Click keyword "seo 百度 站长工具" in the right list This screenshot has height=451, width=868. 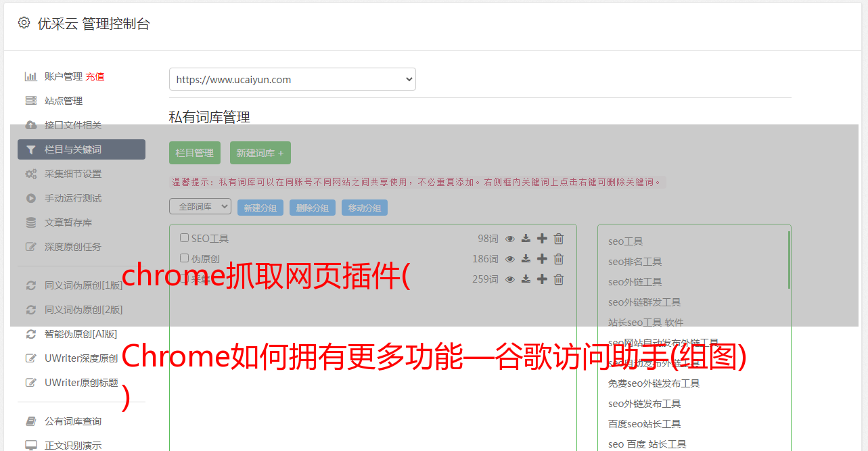point(647,444)
